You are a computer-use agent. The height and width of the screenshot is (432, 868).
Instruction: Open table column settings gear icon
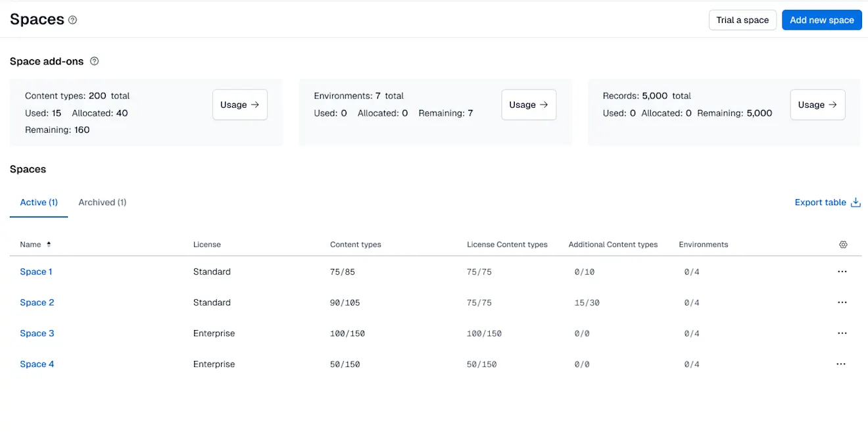pyautogui.click(x=843, y=245)
